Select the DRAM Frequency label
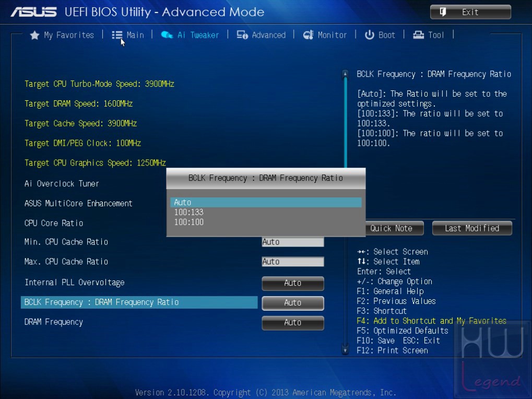 (54, 322)
